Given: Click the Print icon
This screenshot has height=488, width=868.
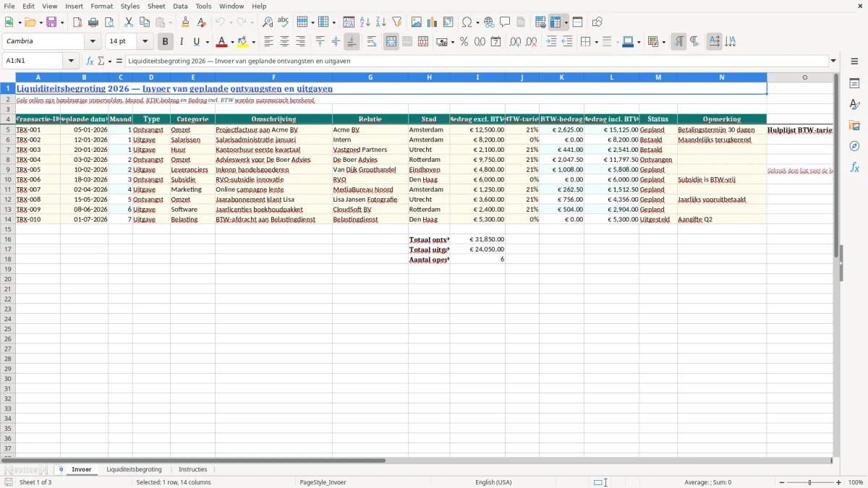Looking at the screenshot, I should click(x=93, y=22).
